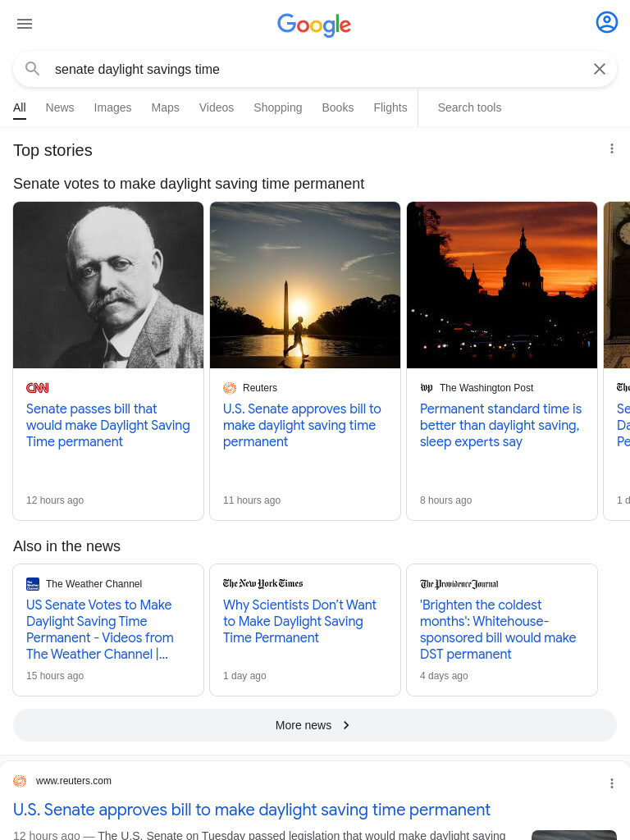This screenshot has width=630, height=840.
Task: Switch to the Videos tab
Action: pyautogui.click(x=217, y=107)
